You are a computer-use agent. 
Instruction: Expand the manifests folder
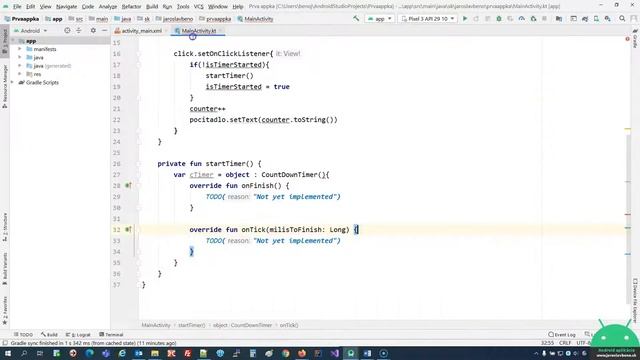pos(20,49)
